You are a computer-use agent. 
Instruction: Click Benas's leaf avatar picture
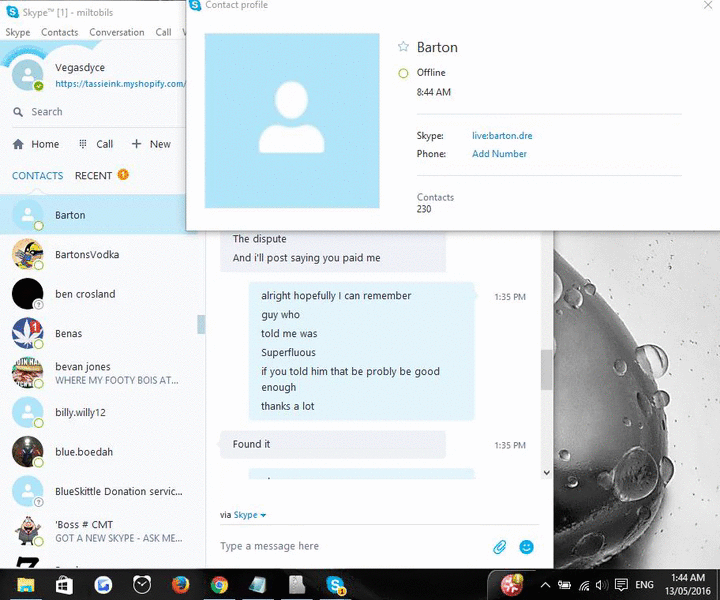coord(28,333)
